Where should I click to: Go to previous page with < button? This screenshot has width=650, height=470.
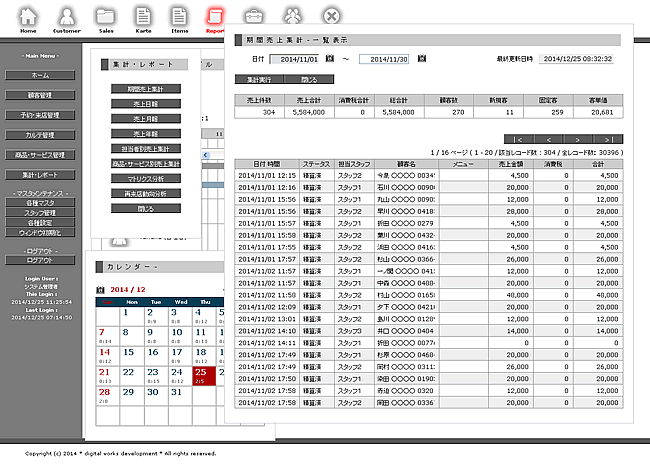click(x=548, y=139)
